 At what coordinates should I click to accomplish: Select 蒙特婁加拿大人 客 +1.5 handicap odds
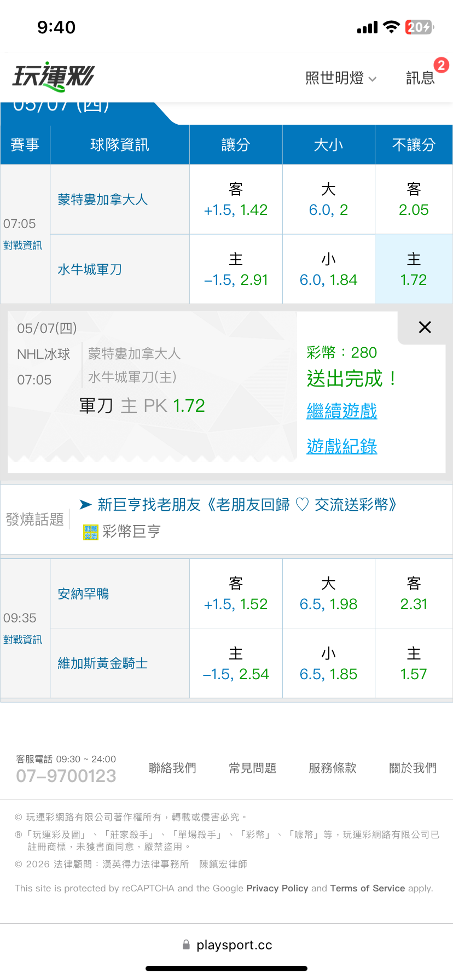[236, 200]
